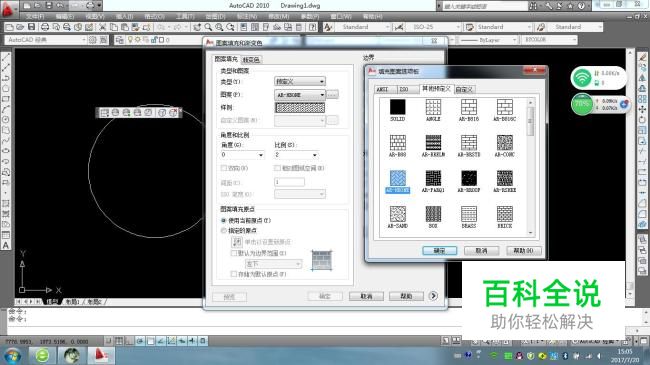650x365 pixels.
Task: Click the set new origin icon
Action: click(237, 241)
